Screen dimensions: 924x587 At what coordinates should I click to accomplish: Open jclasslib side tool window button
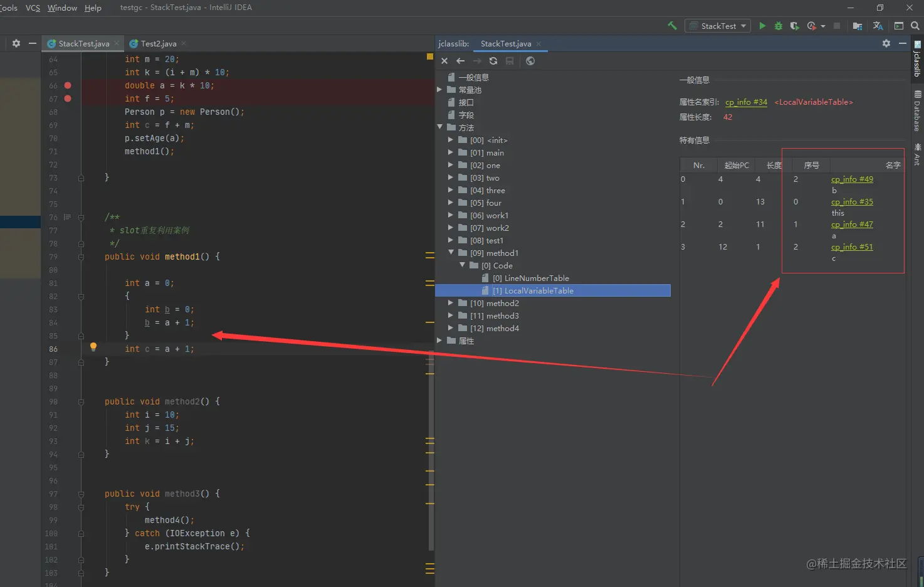[917, 60]
